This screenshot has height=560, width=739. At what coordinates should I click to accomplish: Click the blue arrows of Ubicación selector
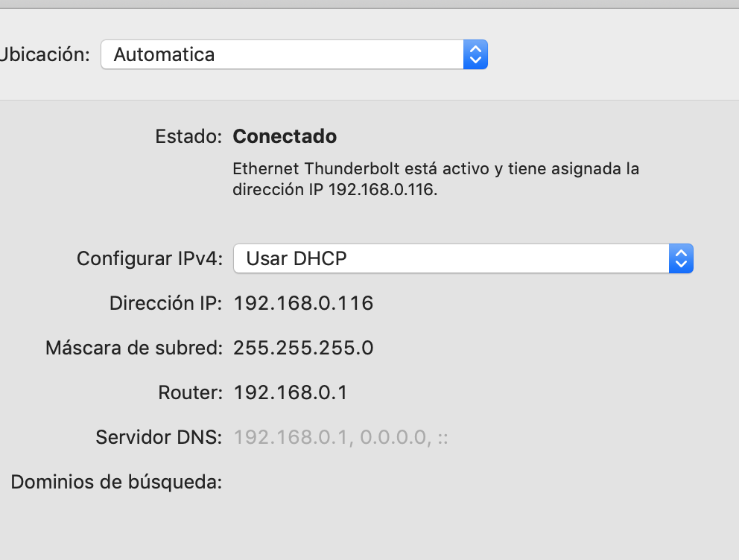475,54
